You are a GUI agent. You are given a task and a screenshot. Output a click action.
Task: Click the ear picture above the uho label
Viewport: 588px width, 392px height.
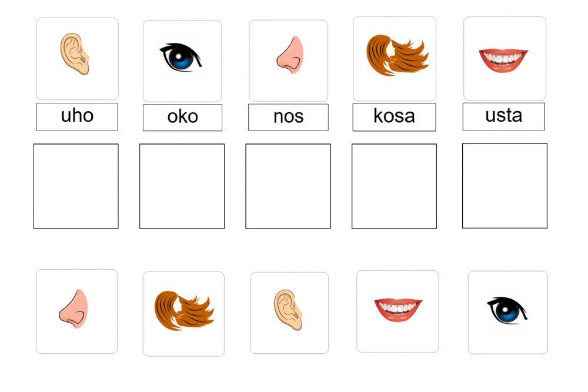click(77, 58)
